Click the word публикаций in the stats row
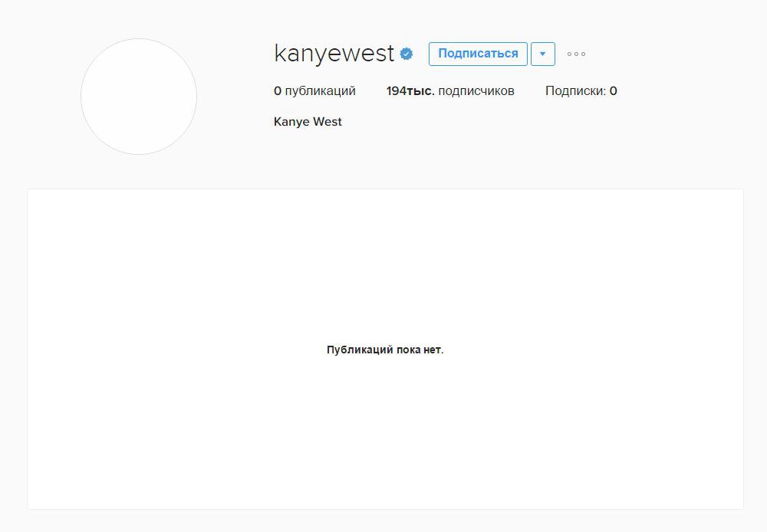Screen dimensions: 767x532 (321, 91)
